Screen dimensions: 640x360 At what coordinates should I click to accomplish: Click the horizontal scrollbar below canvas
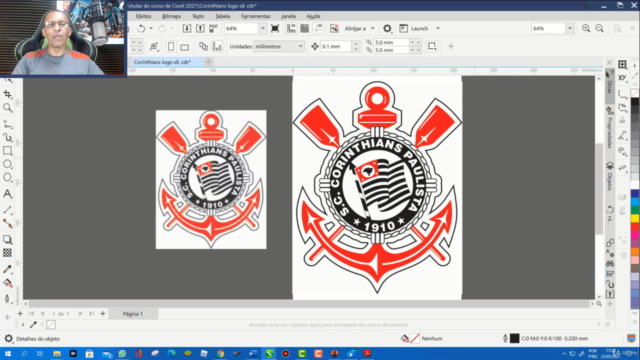[309, 304]
